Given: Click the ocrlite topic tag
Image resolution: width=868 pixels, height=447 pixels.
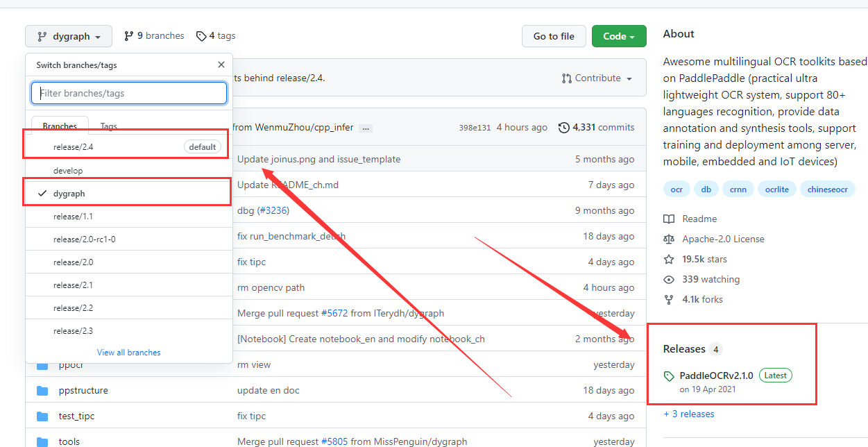Looking at the screenshot, I should [777, 189].
